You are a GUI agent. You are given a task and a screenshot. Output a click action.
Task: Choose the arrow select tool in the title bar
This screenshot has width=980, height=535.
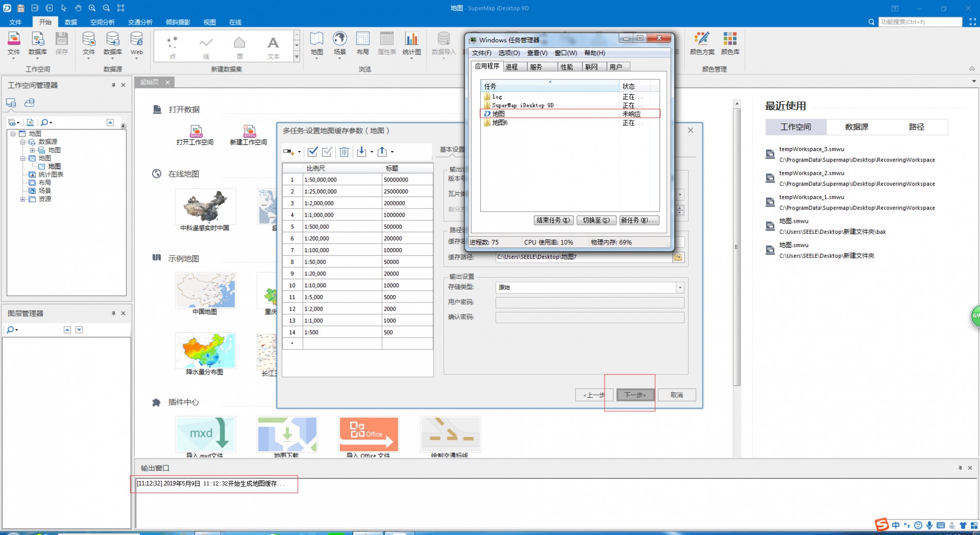click(x=63, y=8)
